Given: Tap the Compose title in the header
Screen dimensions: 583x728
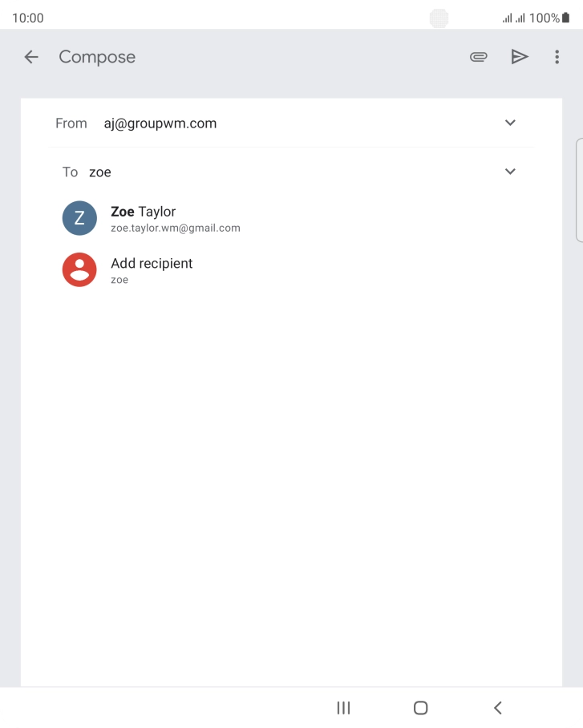Looking at the screenshot, I should (x=96, y=57).
